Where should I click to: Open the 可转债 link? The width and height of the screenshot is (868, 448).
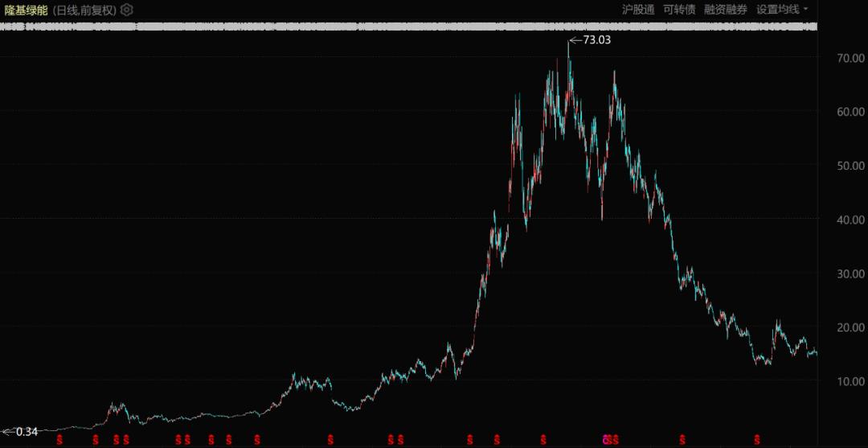(679, 10)
